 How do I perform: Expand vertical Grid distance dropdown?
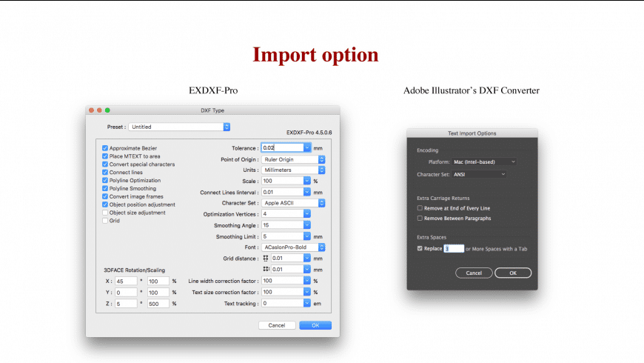tap(306, 269)
